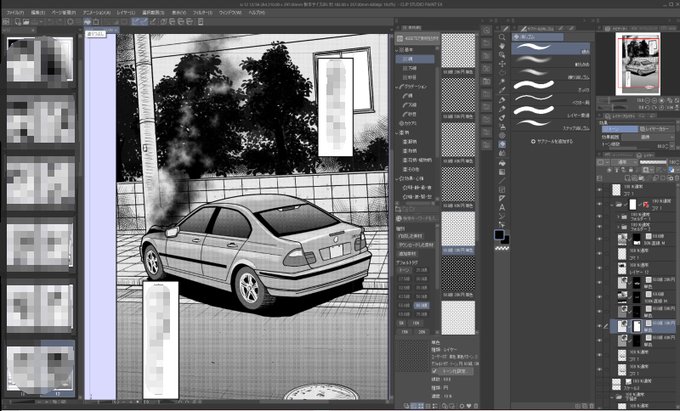Click the main drawing color swatch

tap(499, 235)
